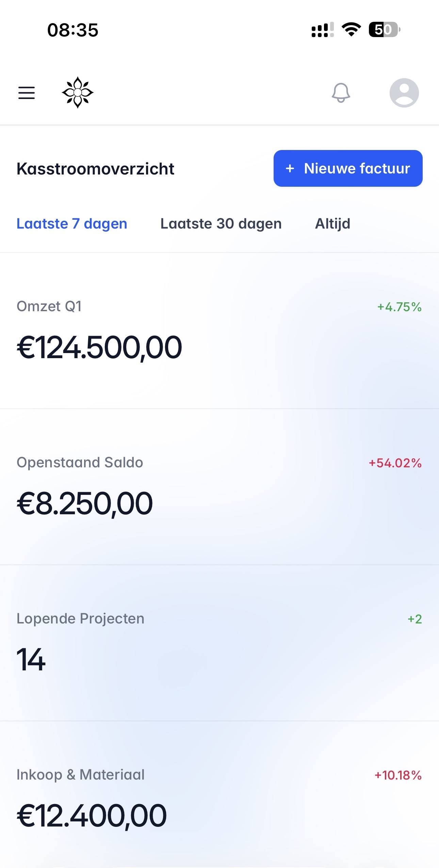
Task: Tap the battery indicator in status bar
Action: point(384,30)
